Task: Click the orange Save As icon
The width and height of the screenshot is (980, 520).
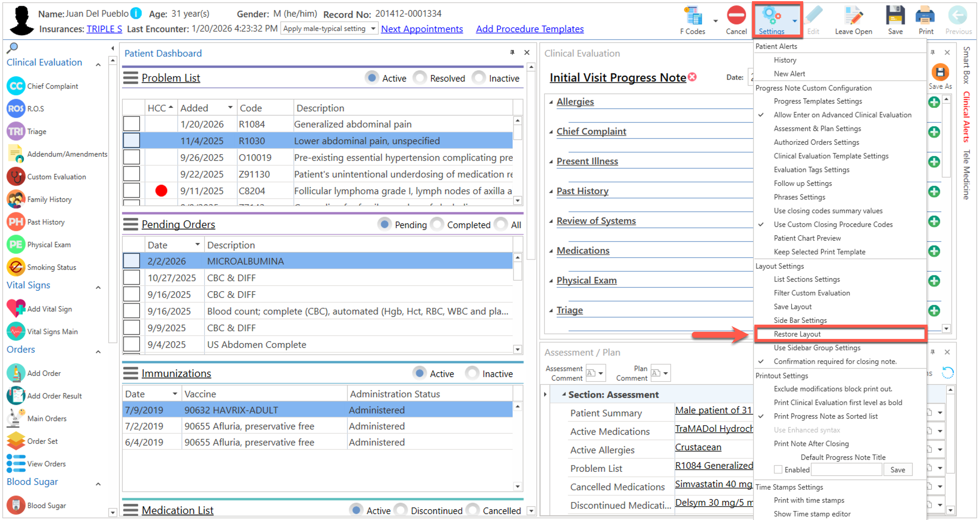Action: pos(940,72)
